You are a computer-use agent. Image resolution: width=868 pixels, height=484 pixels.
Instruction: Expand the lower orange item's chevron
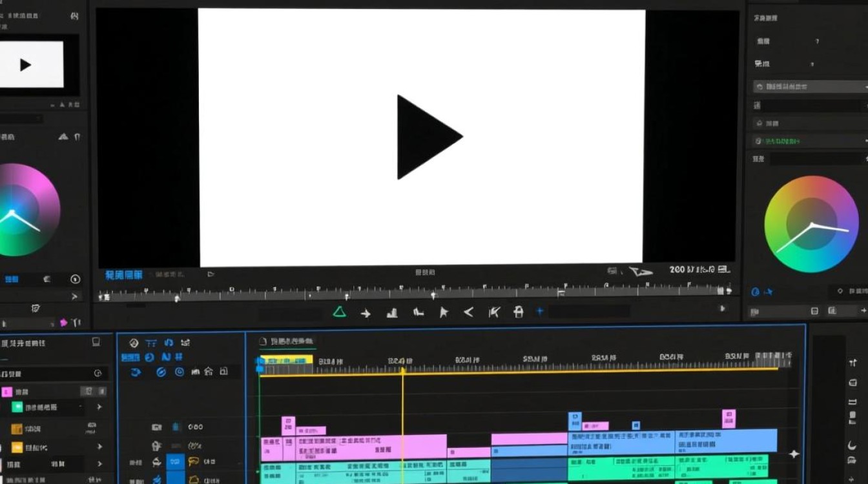[x=99, y=447]
